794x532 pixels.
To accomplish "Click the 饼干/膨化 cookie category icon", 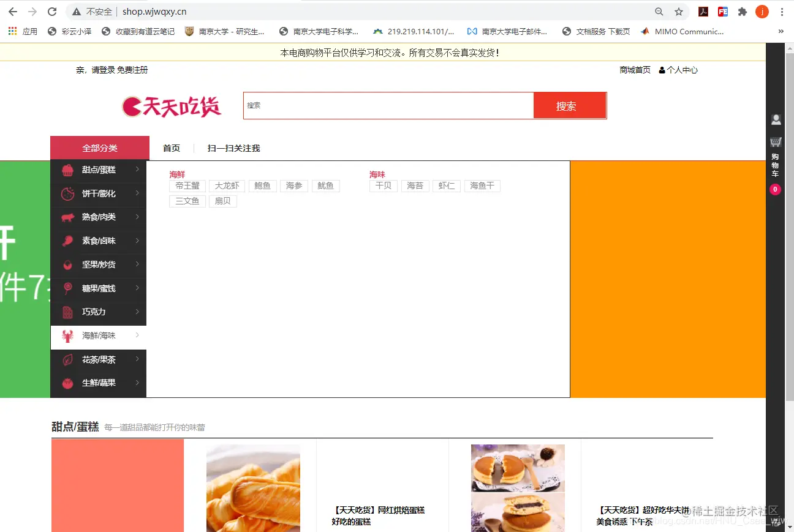I will (67, 193).
